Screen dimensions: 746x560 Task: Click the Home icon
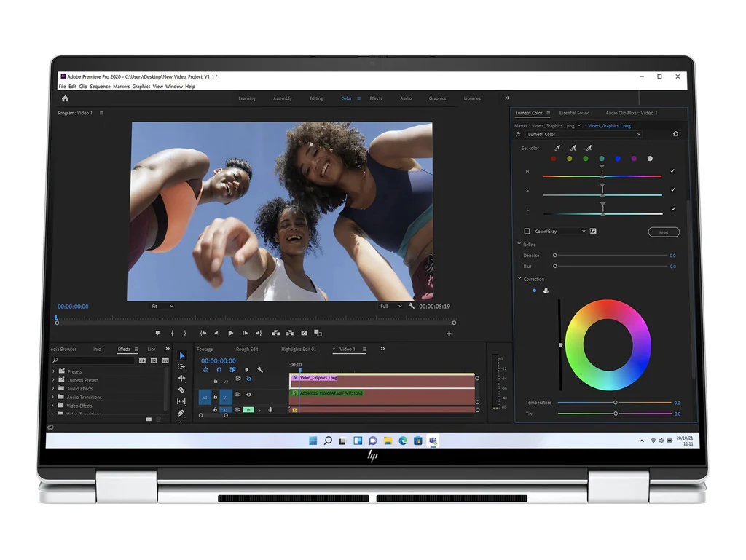click(65, 98)
